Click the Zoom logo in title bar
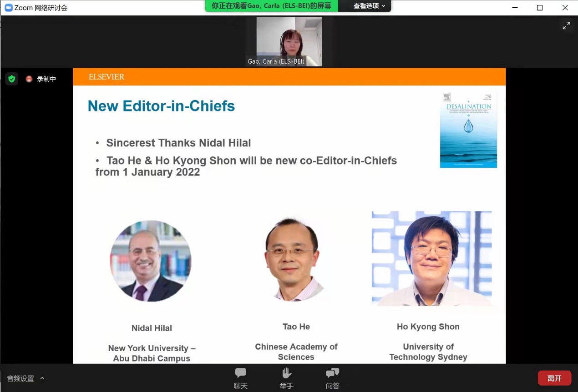The width and height of the screenshot is (578, 392). [8, 7]
